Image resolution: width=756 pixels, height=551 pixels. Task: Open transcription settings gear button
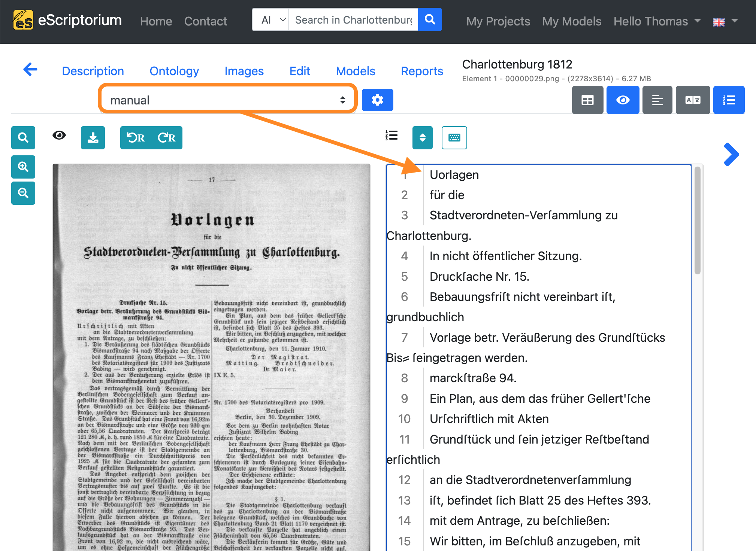pos(377,100)
